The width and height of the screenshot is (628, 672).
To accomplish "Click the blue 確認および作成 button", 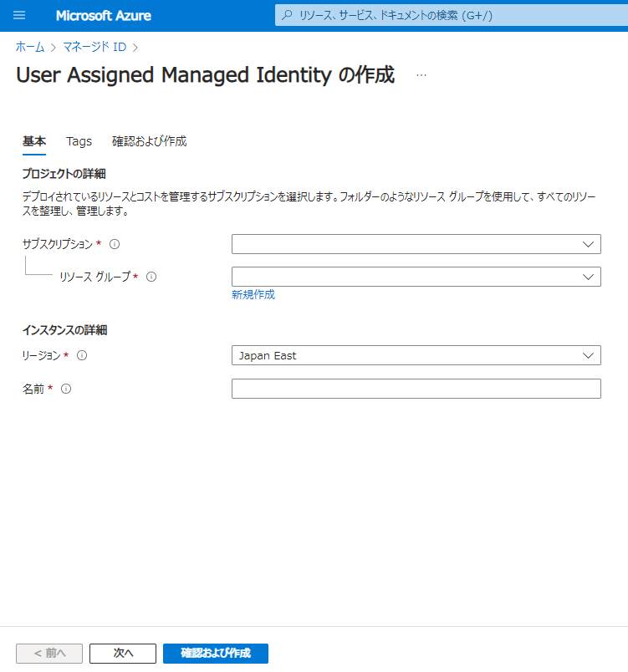I will point(216,653).
